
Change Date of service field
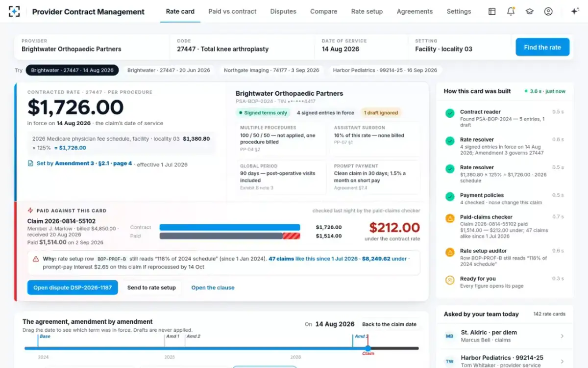pos(361,47)
